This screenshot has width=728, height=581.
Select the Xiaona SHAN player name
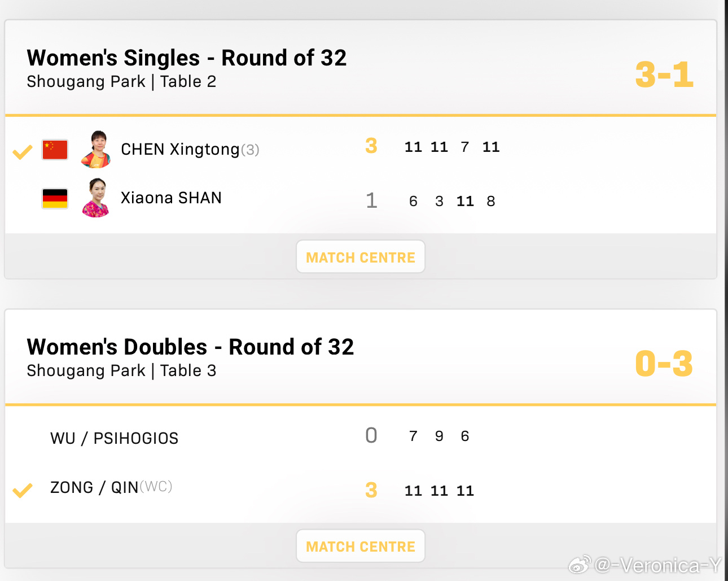point(171,198)
